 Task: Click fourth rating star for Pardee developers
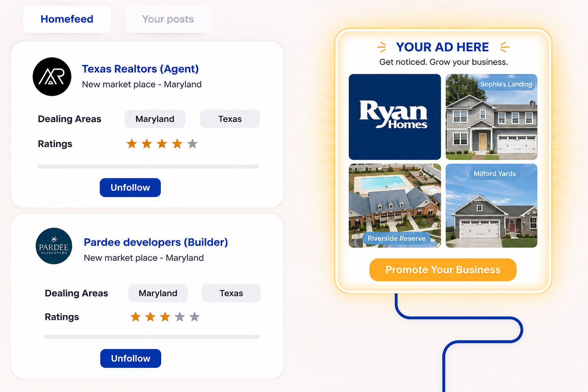pos(180,317)
